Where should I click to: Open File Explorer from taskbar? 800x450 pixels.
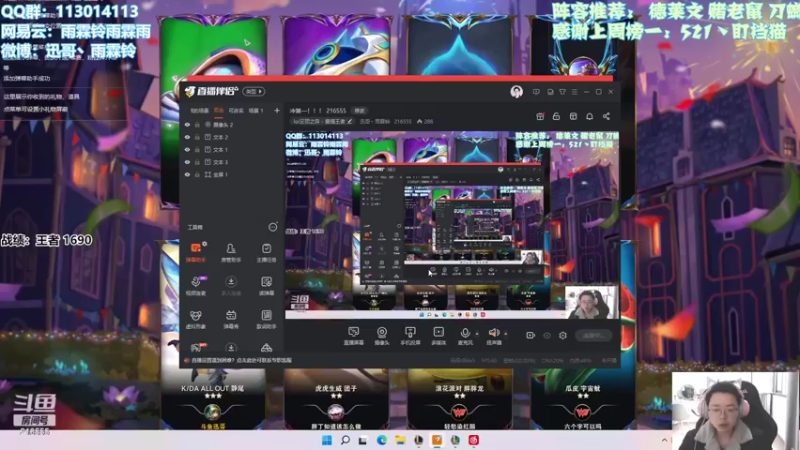(400, 440)
